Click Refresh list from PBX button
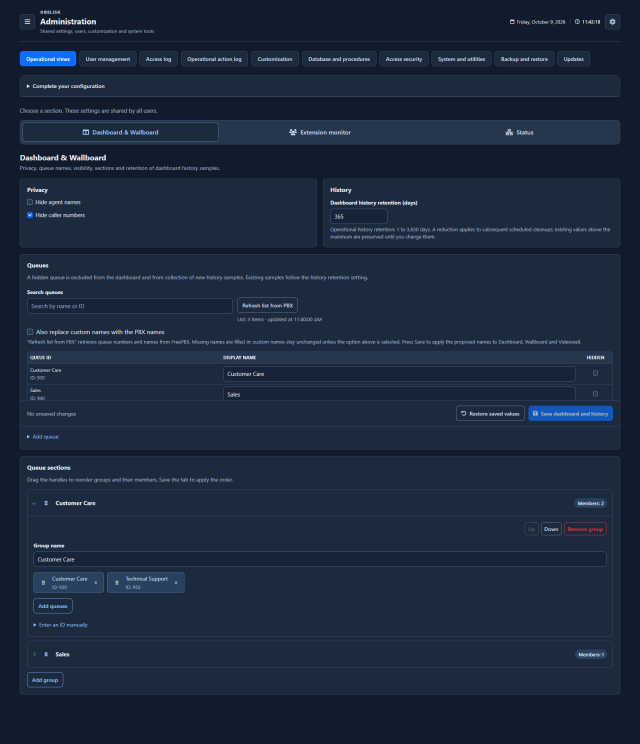This screenshot has width=640, height=744. click(x=268, y=306)
